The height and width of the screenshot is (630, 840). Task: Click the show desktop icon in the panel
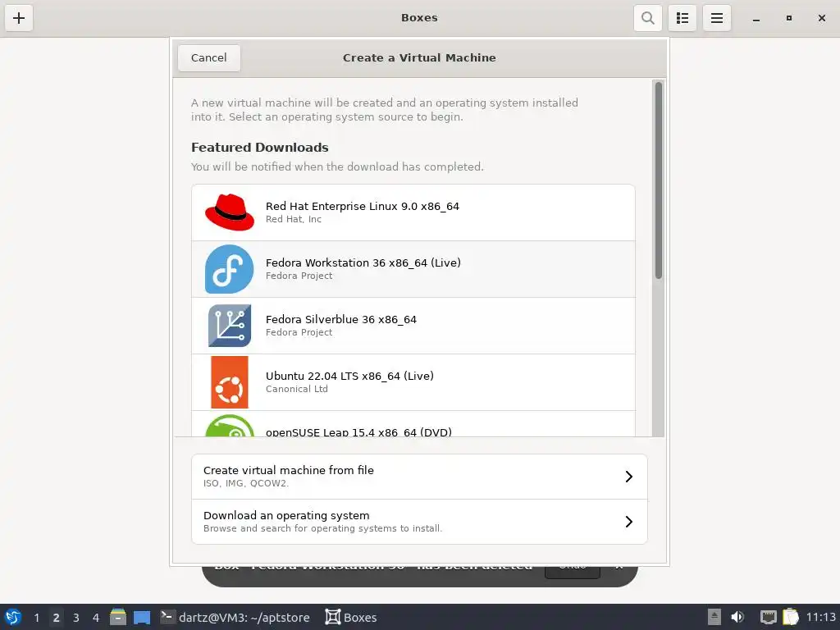tap(142, 617)
